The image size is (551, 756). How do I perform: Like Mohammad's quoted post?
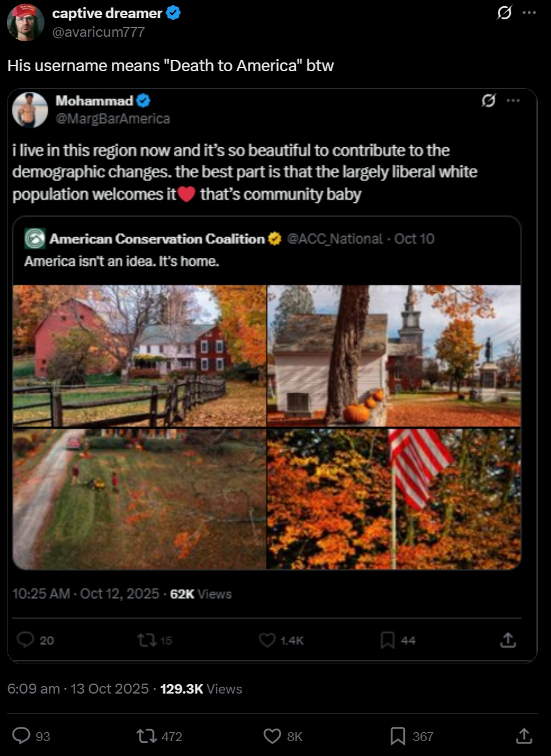(x=267, y=640)
